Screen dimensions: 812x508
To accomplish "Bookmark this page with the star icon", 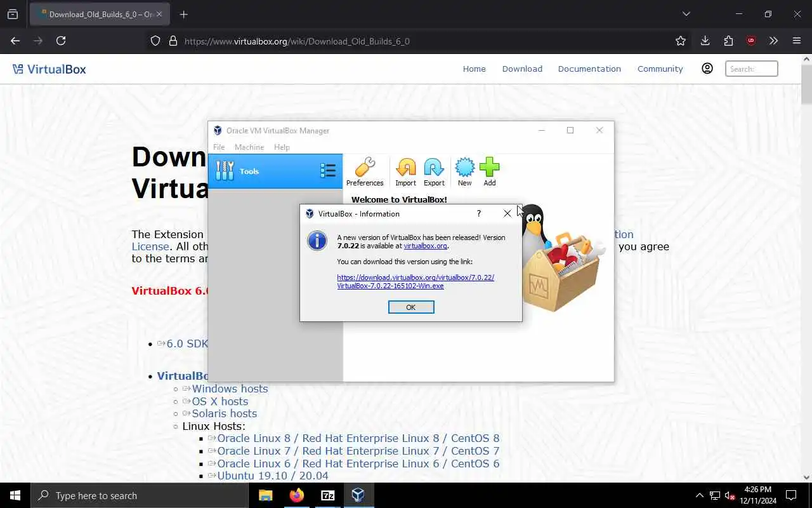I will point(681,41).
